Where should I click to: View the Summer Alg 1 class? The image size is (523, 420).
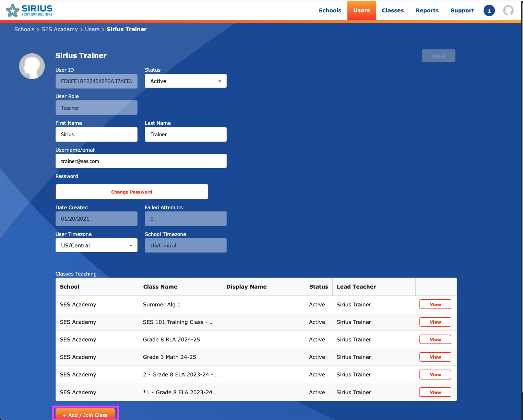pos(435,304)
